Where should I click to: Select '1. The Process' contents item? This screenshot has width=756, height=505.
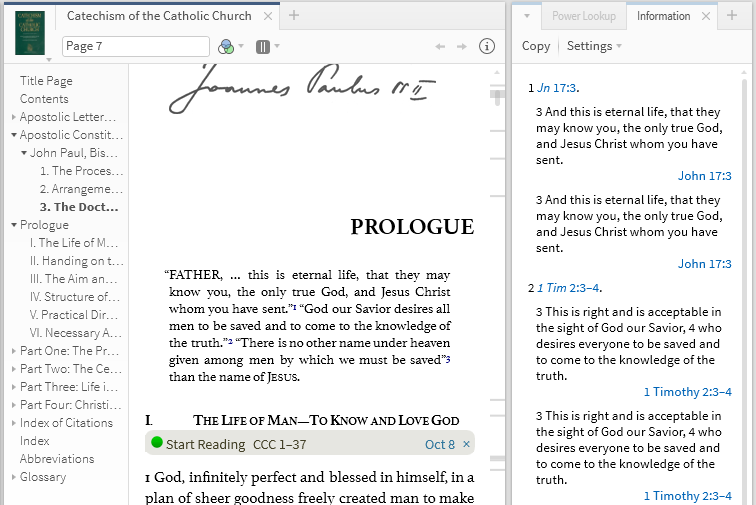[81, 171]
